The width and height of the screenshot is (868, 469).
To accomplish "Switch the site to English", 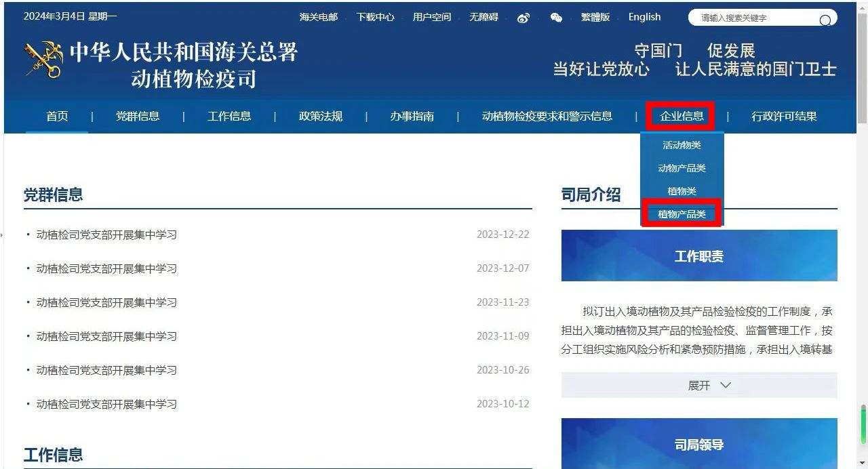I will 644,18.
